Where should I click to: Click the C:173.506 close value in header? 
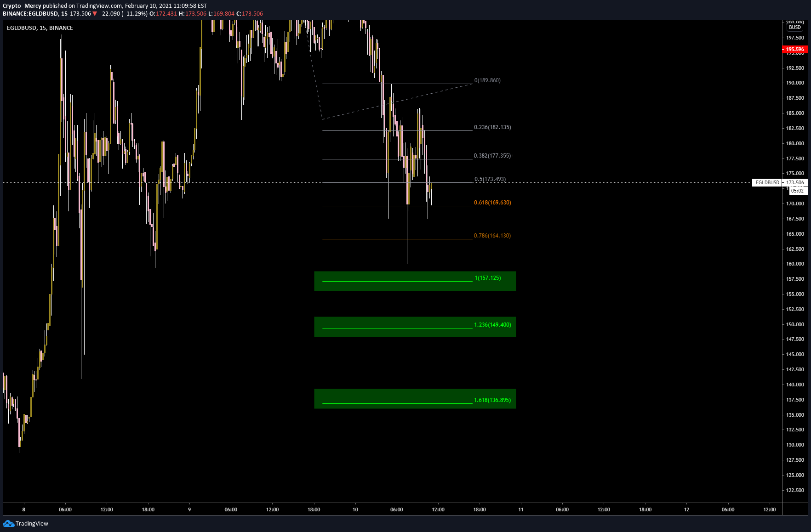pyautogui.click(x=250, y=14)
